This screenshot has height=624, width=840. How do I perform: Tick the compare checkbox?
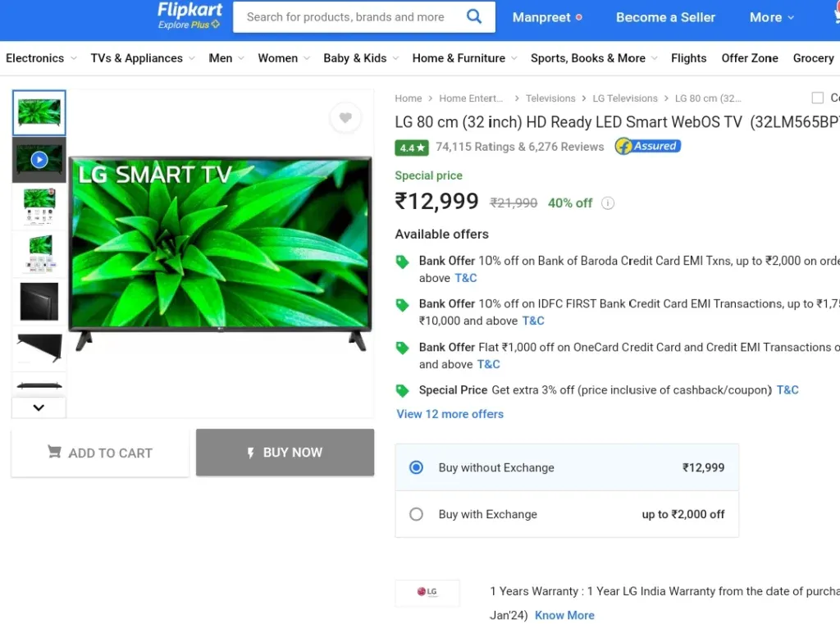click(x=817, y=98)
